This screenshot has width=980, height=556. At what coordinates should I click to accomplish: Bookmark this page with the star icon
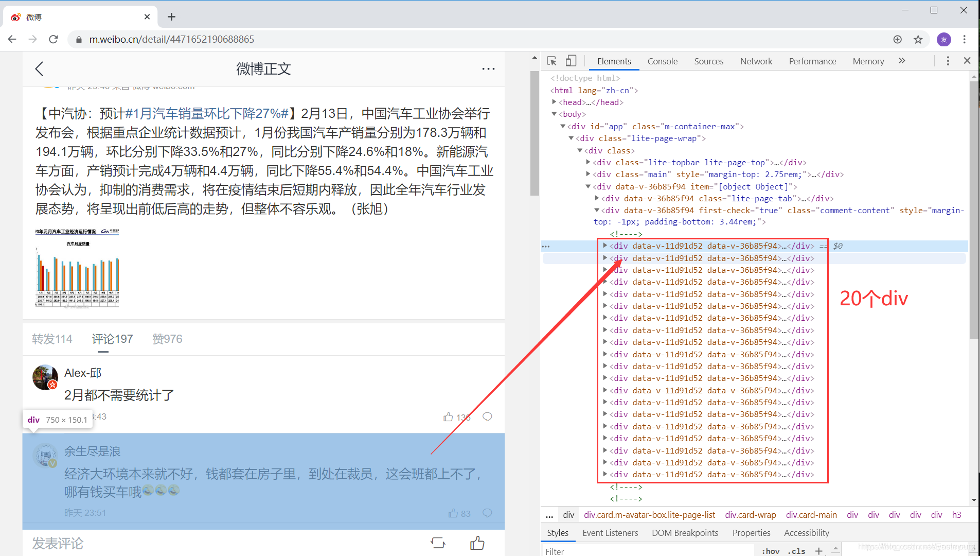(918, 39)
